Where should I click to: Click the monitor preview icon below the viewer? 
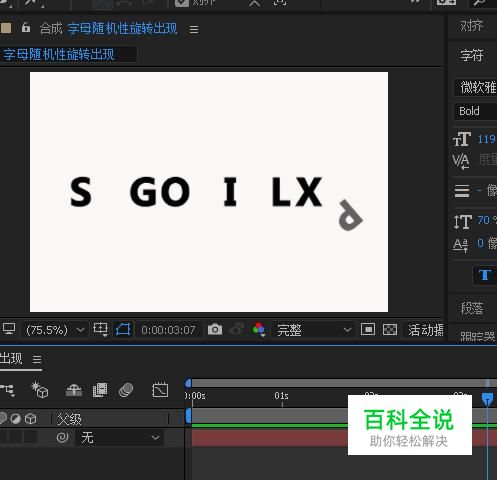tap(9, 329)
